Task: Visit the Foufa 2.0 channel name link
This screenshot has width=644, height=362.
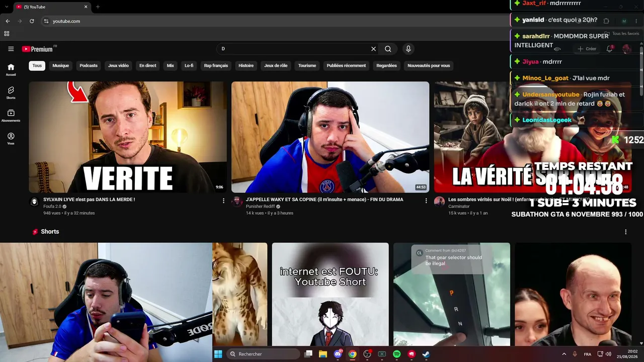Action: (52, 207)
